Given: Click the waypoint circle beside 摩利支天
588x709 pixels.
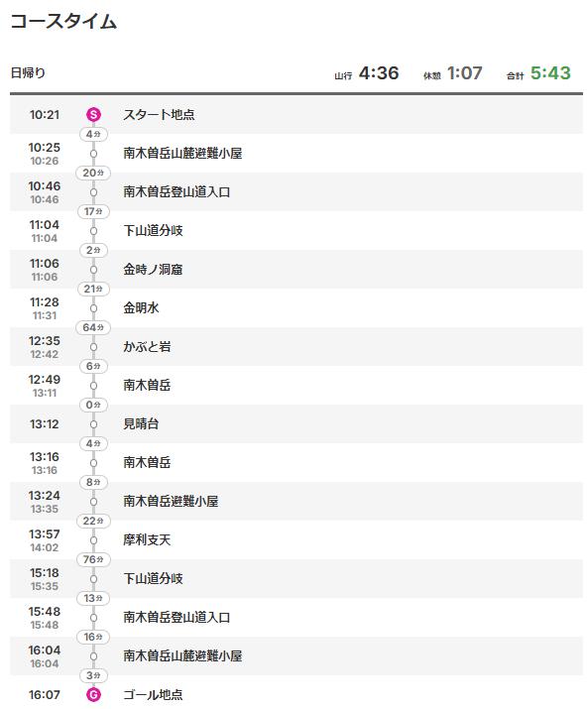Looking at the screenshot, I should 93,540.
